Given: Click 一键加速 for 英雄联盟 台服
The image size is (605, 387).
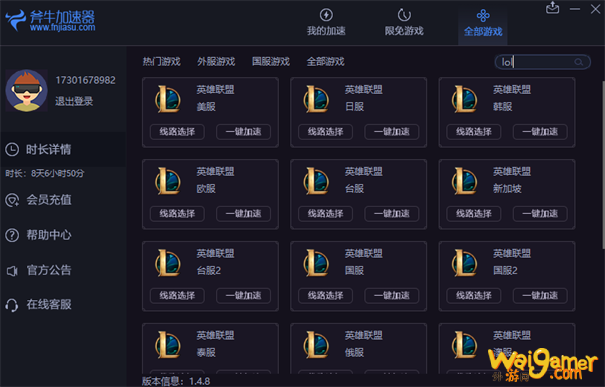Looking at the screenshot, I should [392, 213].
